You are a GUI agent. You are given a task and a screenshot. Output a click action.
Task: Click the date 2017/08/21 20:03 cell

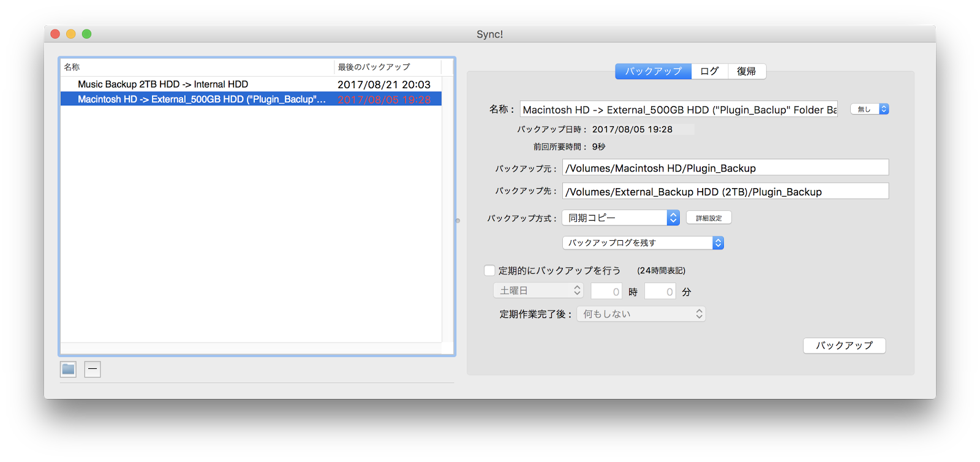384,85
